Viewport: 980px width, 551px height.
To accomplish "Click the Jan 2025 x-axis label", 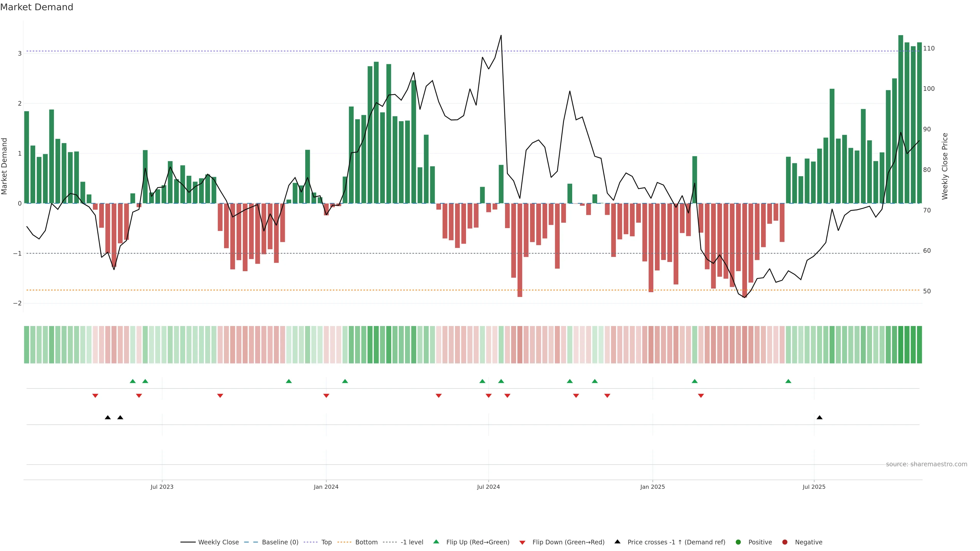I will coord(653,487).
